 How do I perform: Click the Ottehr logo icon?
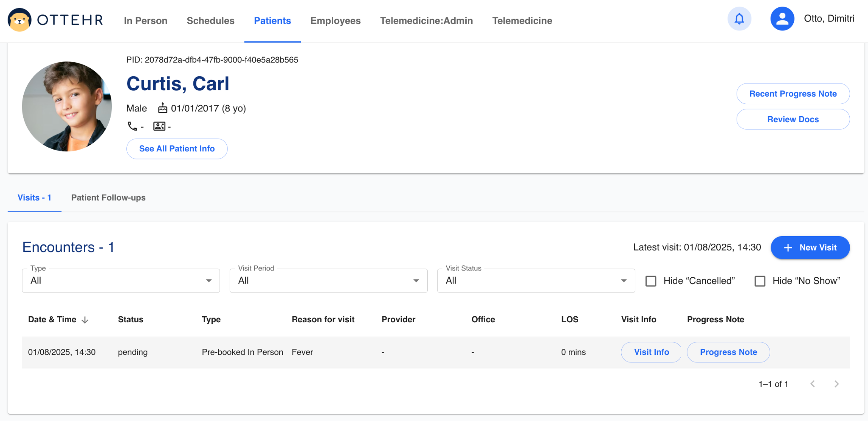tap(19, 20)
